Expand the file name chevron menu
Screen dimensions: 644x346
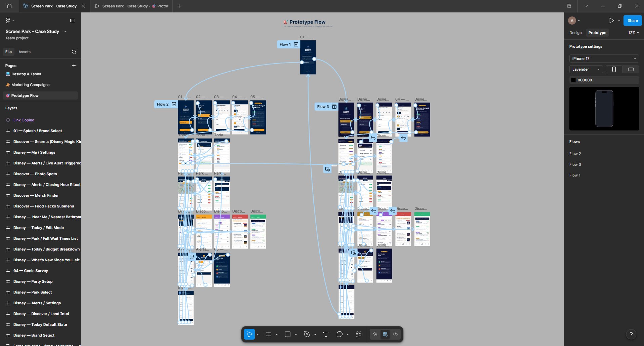(x=65, y=31)
